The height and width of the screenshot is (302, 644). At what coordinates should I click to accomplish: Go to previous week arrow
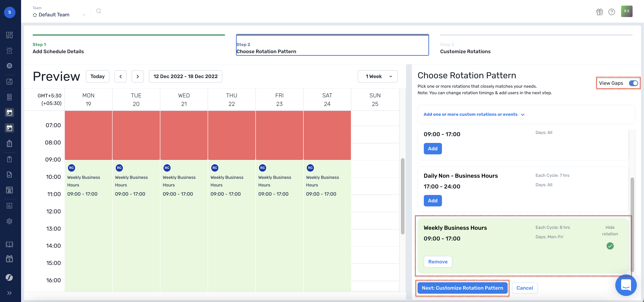click(x=120, y=77)
